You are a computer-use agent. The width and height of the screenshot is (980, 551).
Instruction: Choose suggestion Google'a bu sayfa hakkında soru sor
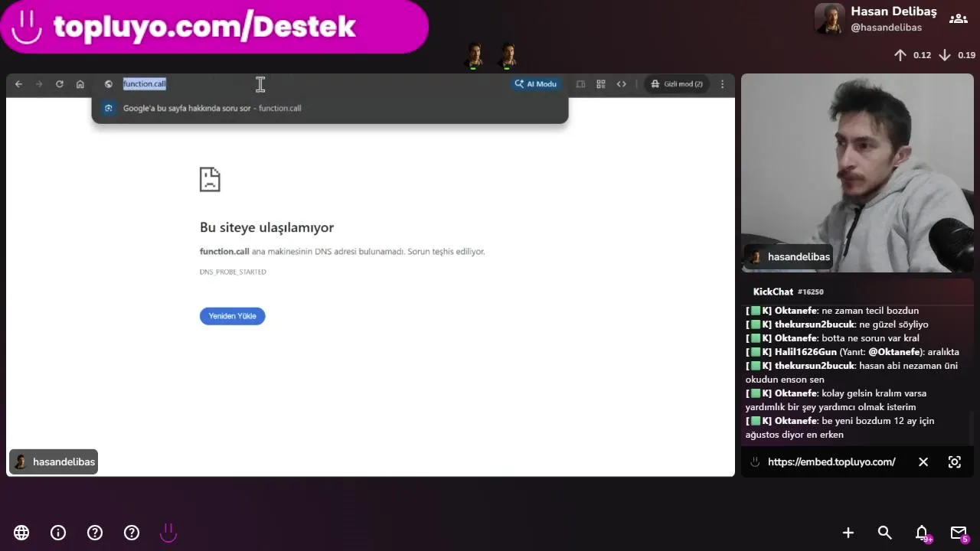(x=330, y=108)
